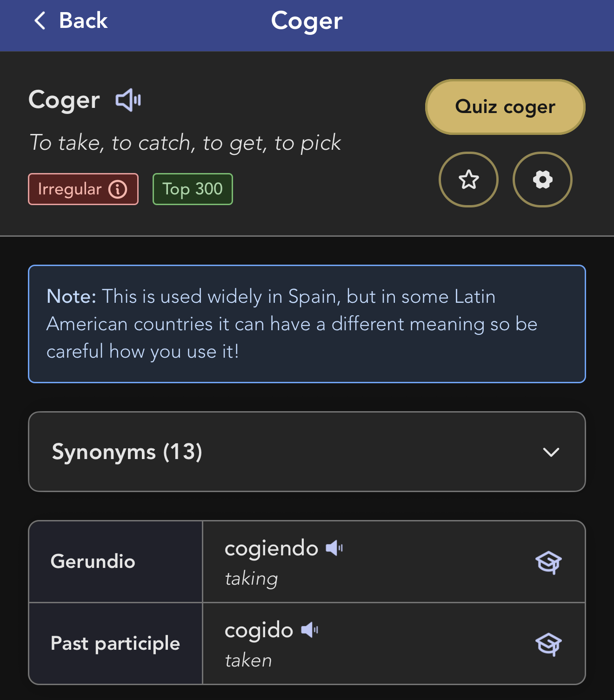
Task: Click the Spain usage note box
Action: pos(307,324)
